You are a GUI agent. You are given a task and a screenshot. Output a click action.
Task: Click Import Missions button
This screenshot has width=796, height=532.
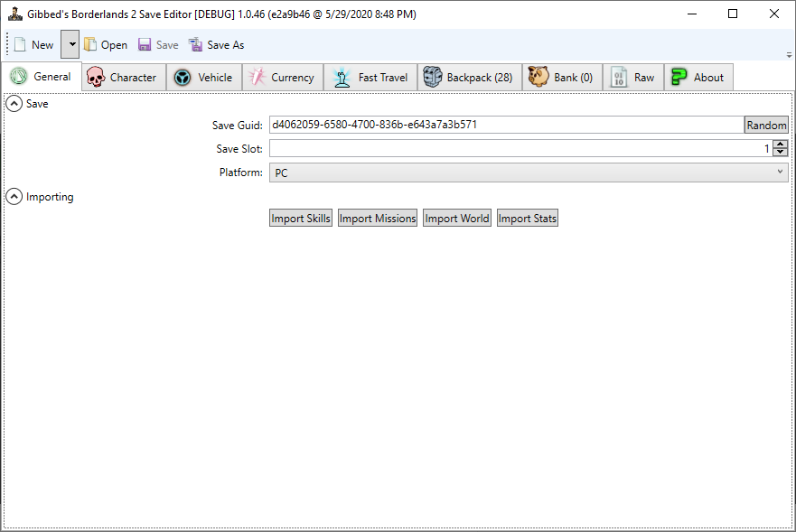378,219
